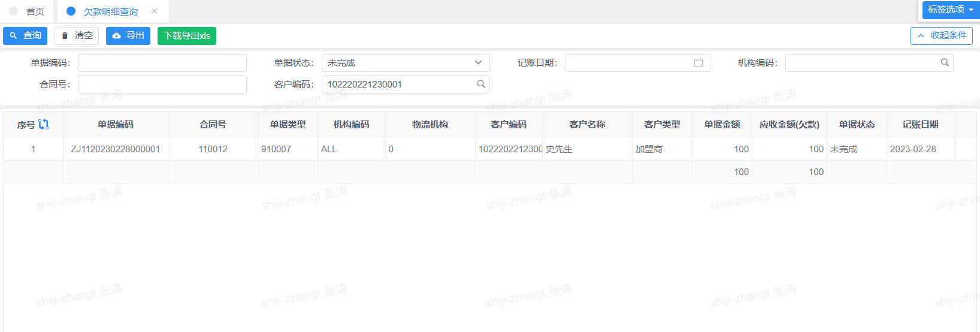The height and width of the screenshot is (332, 980).
Task: Click the 110012 contract number cell
Action: pos(213,149)
